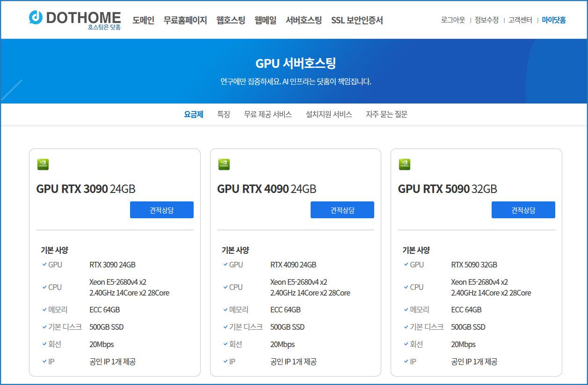This screenshot has width=588, height=385.
Task: Click ECC 64GB in RTX 3090 card
Action: (105, 310)
